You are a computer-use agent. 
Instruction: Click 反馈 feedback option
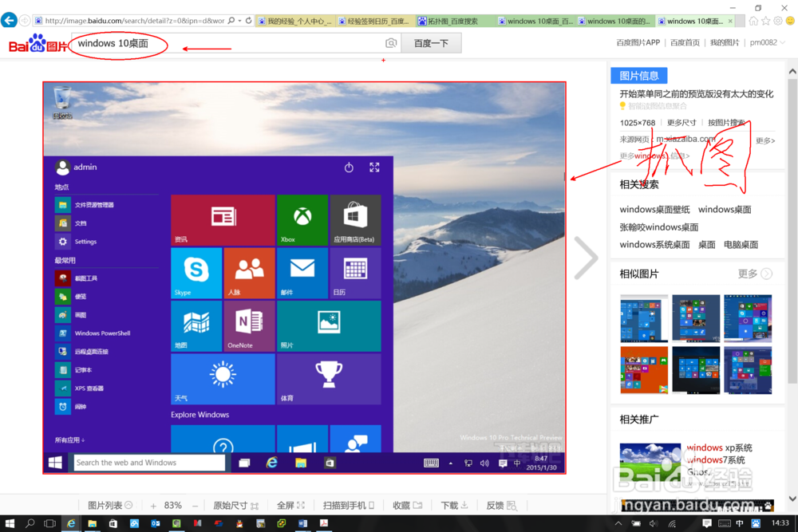tap(501, 506)
